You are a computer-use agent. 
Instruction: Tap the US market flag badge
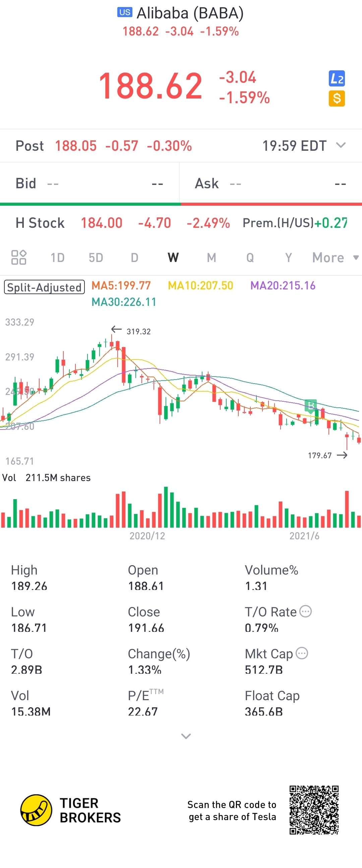pos(125,12)
